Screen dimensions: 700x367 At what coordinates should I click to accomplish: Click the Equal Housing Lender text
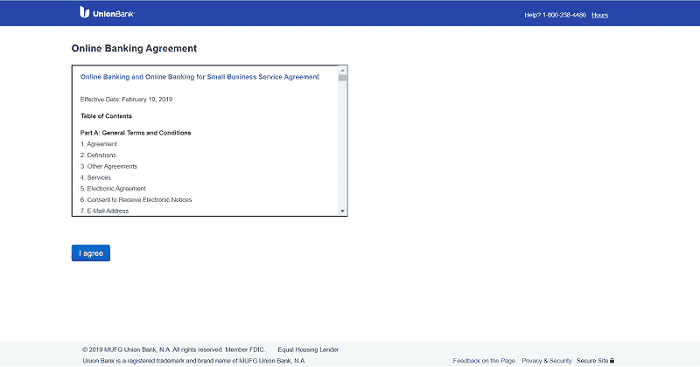tap(308, 350)
